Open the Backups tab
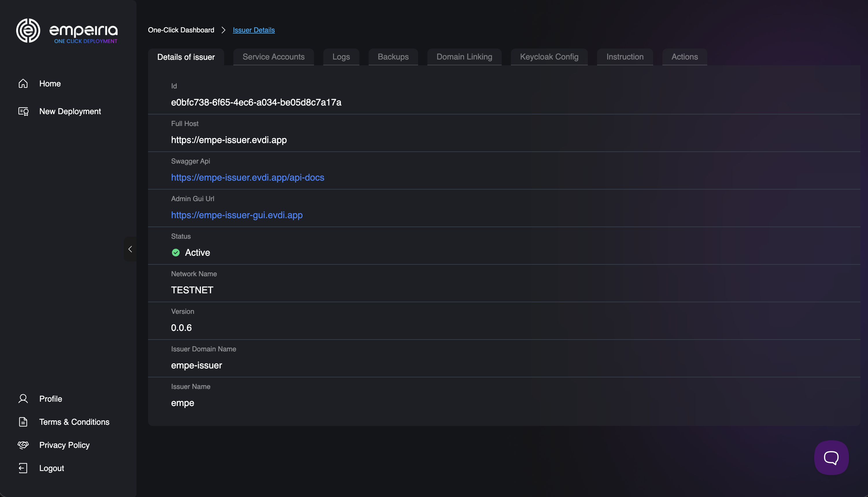Viewport: 868px width, 497px height. coord(393,57)
